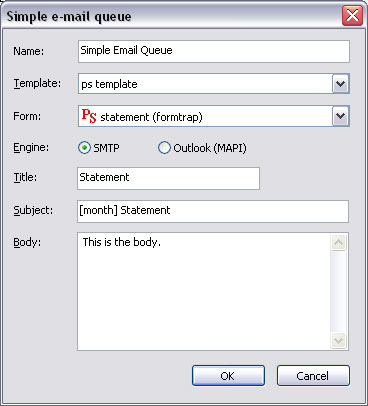The width and height of the screenshot is (368, 406).
Task: Click the 'Subject:' label
Action: (x=33, y=211)
